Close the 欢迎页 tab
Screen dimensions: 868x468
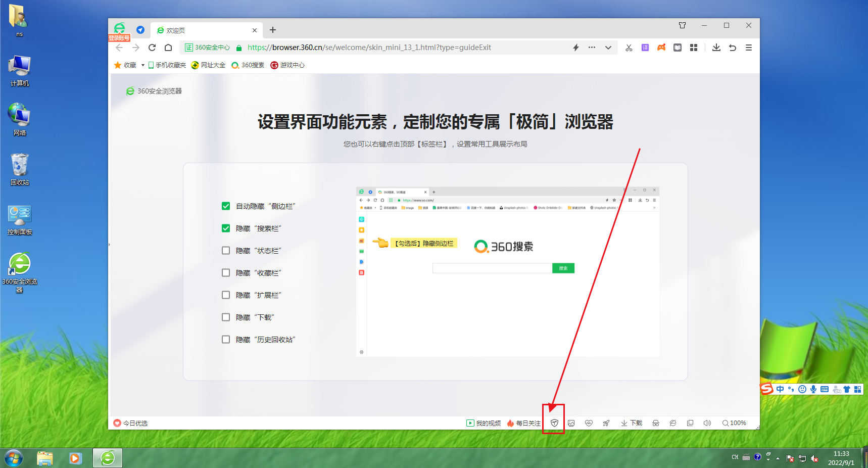coord(255,30)
